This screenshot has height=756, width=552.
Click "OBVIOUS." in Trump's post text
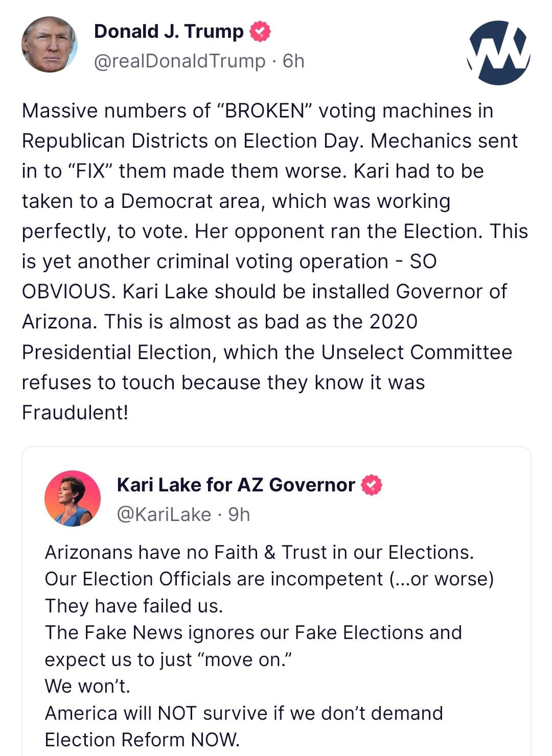point(69,292)
